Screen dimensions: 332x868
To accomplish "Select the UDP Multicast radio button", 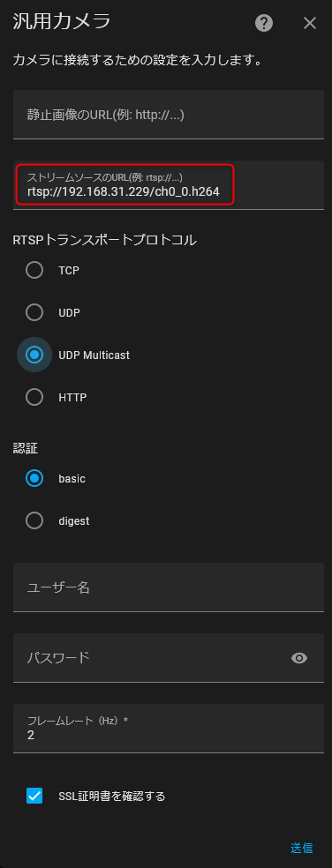I will (34, 355).
